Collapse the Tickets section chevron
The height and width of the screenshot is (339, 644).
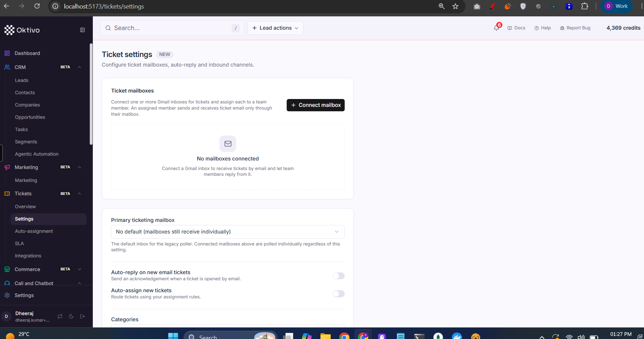coord(80,194)
